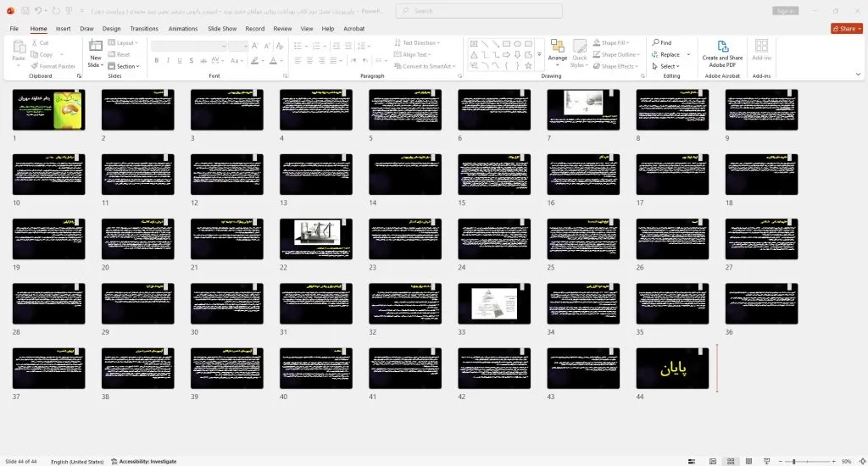
Task: Click the Cut scissors icon
Action: tap(34, 42)
